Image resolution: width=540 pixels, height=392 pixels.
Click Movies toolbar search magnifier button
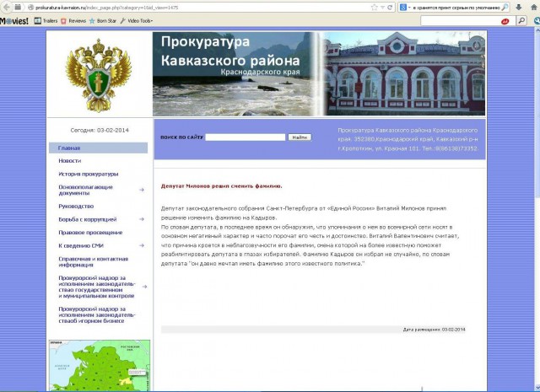tap(521, 21)
